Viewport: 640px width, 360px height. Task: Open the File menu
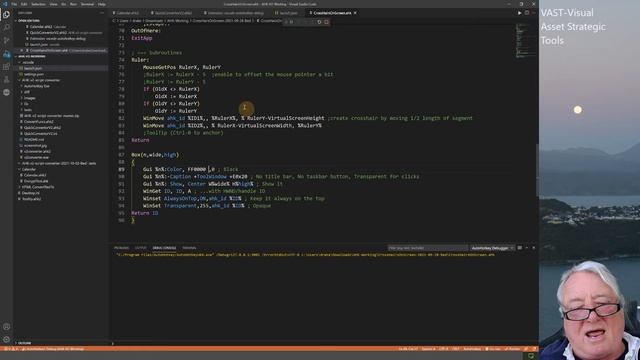pyautogui.click(x=14, y=4)
